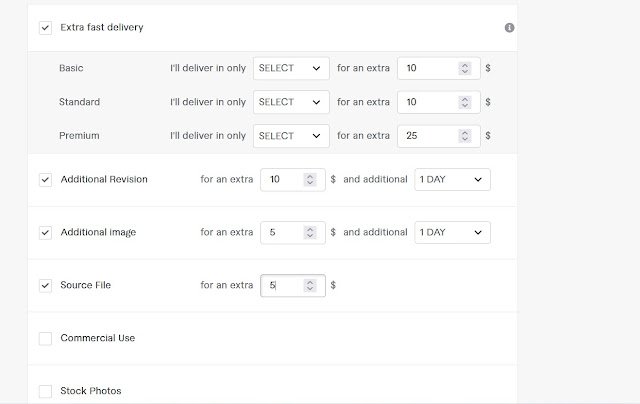Click the Premium extra price field showing 25
Viewport: 640px width, 404px height.
[x=439, y=136]
